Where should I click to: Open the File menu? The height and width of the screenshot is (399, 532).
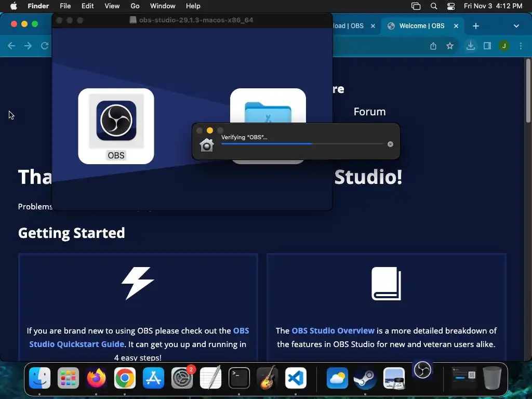[x=65, y=6]
